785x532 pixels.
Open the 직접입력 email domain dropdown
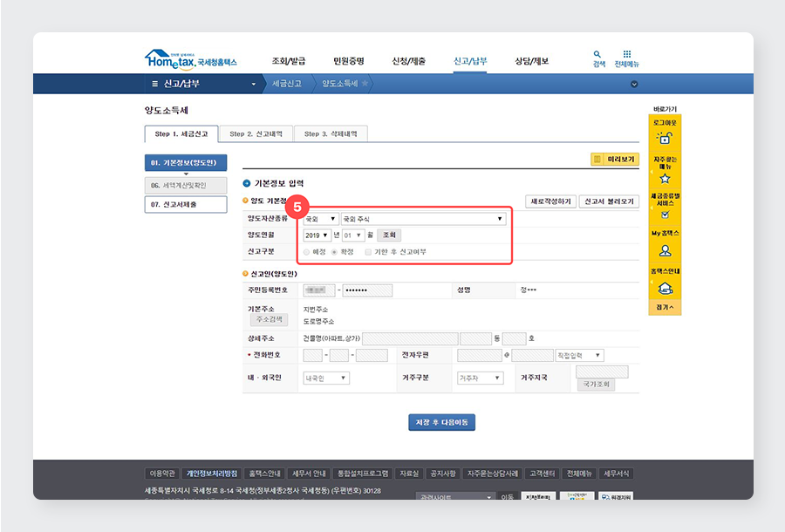579,355
